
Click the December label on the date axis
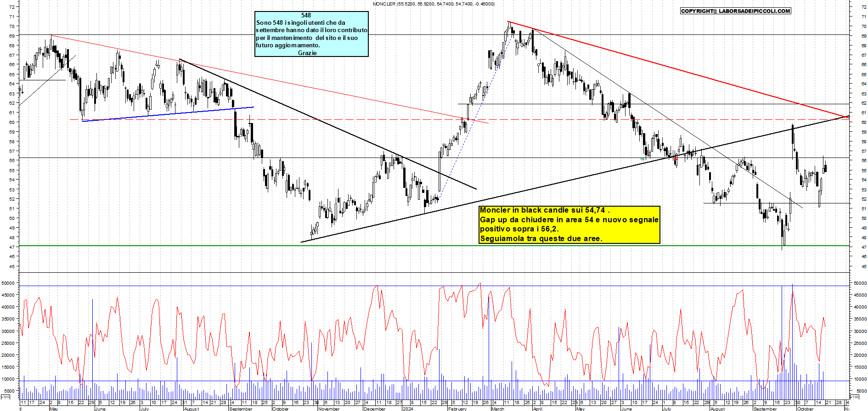375,409
